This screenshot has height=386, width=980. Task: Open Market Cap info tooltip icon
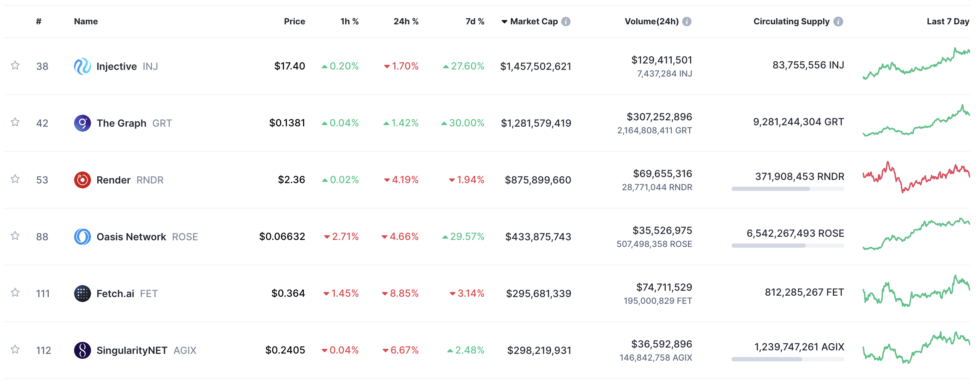(566, 21)
